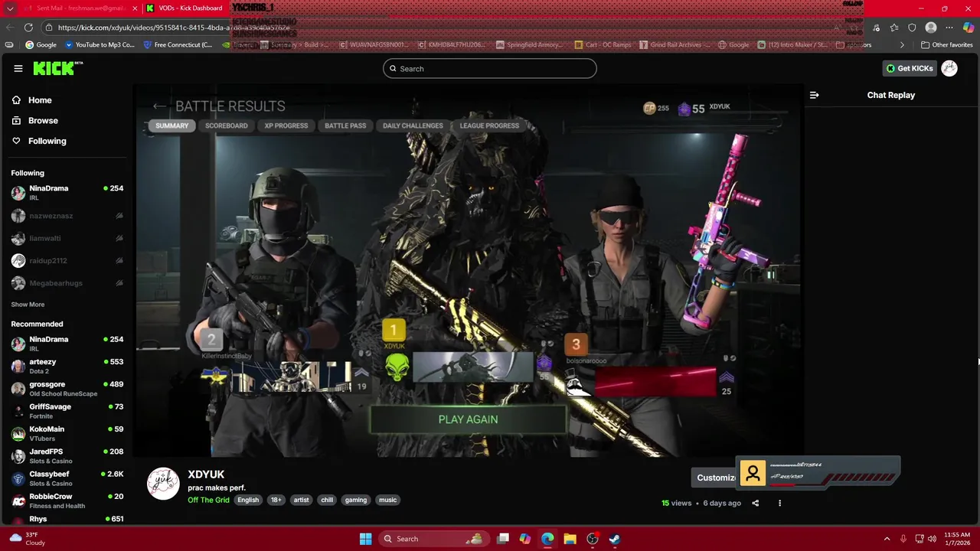Screen dimensions: 980x551
Task: Click the Windows taskbar search box
Action: (434, 539)
